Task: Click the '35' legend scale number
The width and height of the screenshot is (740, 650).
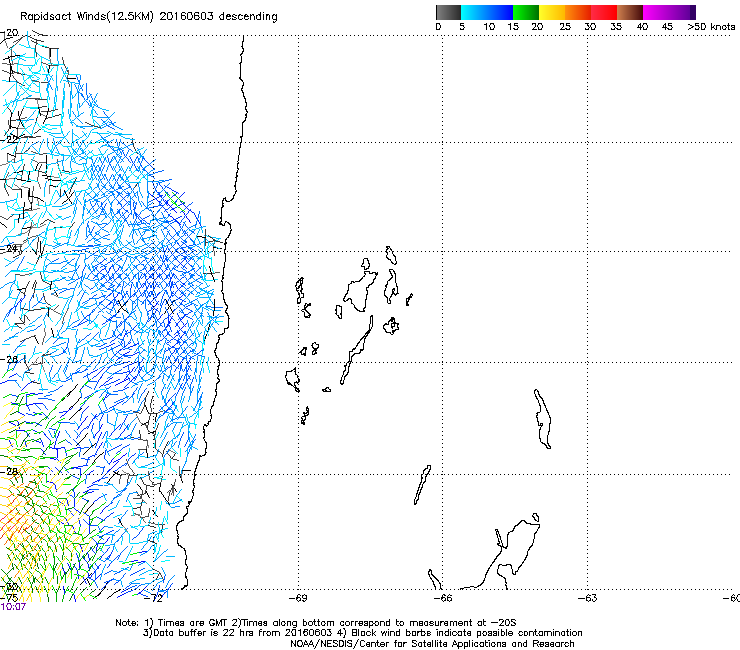Action: pyautogui.click(x=616, y=27)
